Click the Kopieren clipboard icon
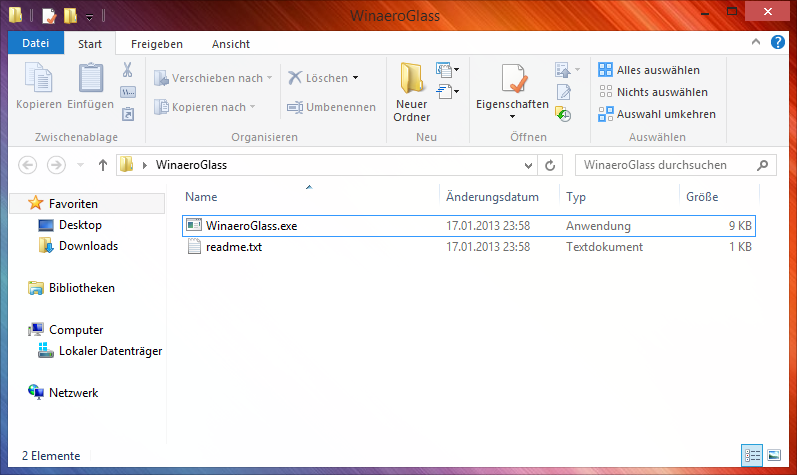 pos(39,78)
